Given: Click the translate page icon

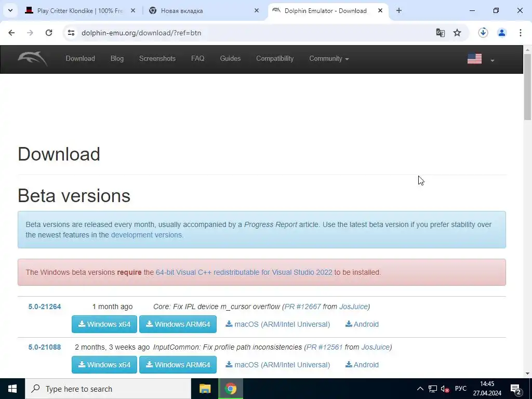Looking at the screenshot, I should [441, 33].
